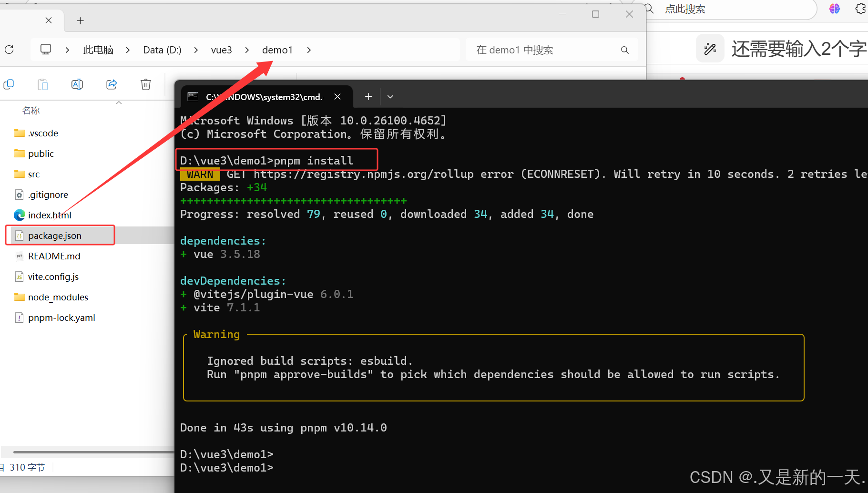The height and width of the screenshot is (493, 868).
Task: Maximize the Explorer window
Action: (x=595, y=14)
